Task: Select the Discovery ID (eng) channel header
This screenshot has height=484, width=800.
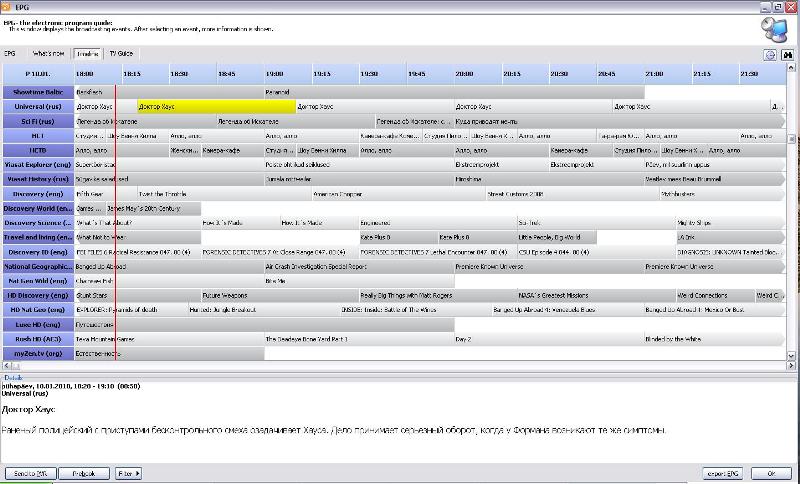Action: [x=38, y=252]
